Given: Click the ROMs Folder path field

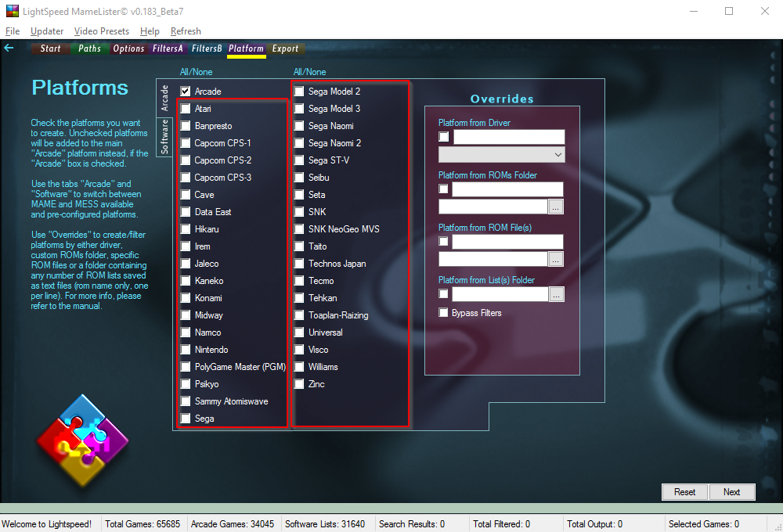Looking at the screenshot, I should click(493, 207).
